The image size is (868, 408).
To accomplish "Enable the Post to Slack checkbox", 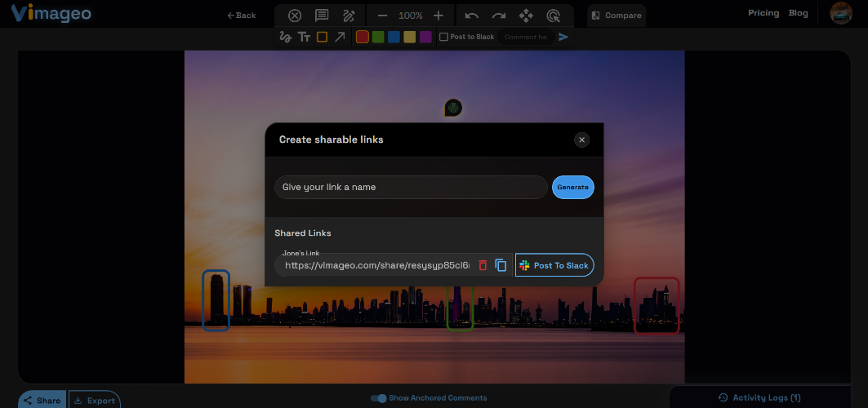I will 443,37.
